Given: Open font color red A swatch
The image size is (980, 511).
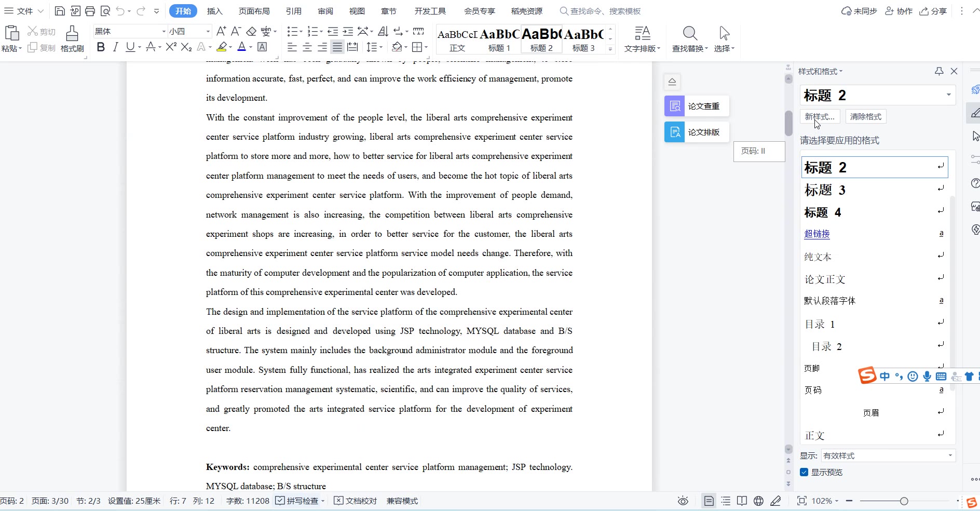Looking at the screenshot, I should click(241, 47).
